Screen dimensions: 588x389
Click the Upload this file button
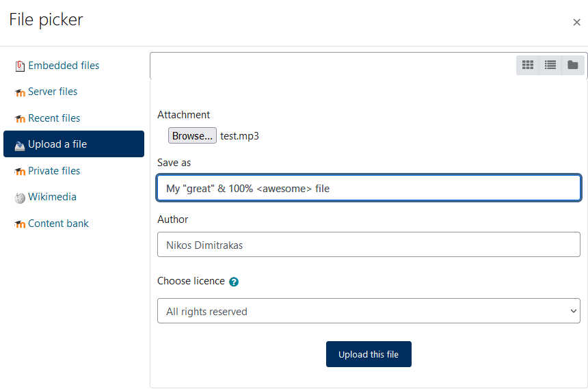(369, 354)
